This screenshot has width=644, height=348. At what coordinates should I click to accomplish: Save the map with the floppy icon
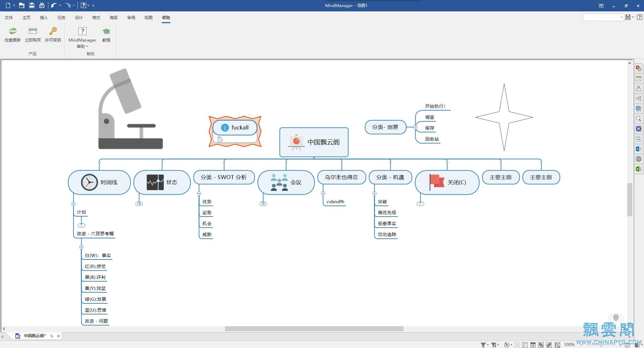(32, 5)
